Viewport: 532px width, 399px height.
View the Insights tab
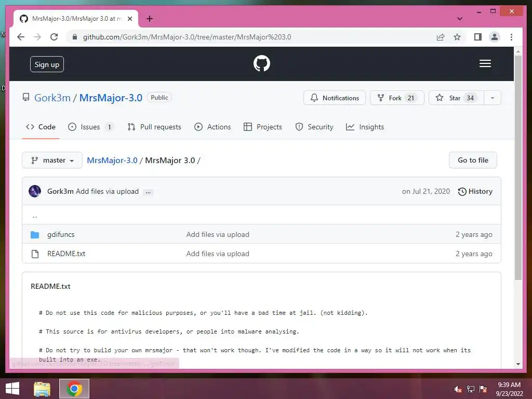365,127
